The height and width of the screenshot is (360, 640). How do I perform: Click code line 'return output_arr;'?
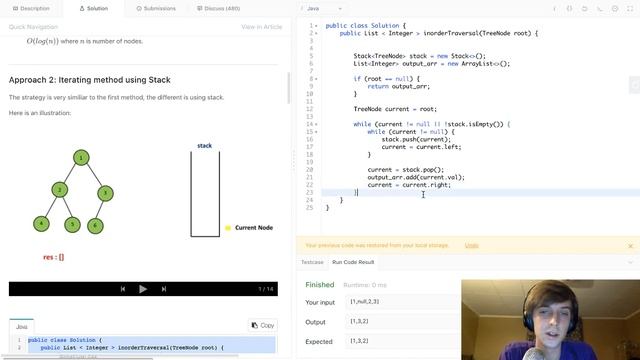(399, 87)
